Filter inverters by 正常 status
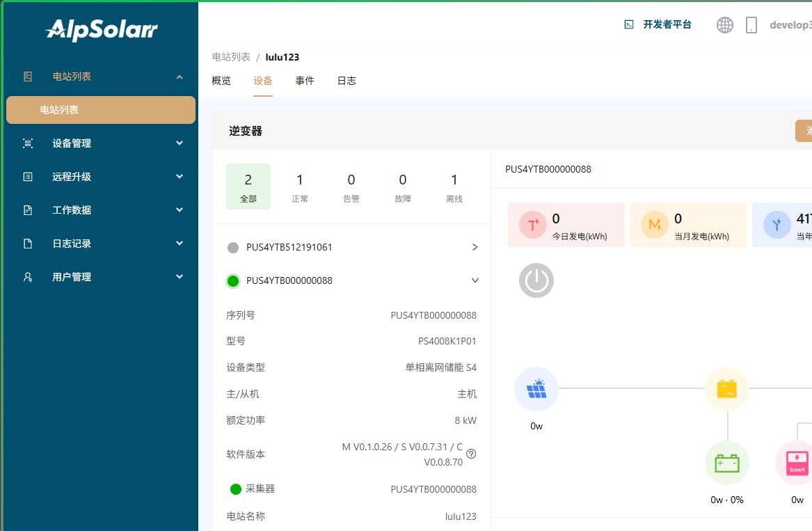 [300, 187]
